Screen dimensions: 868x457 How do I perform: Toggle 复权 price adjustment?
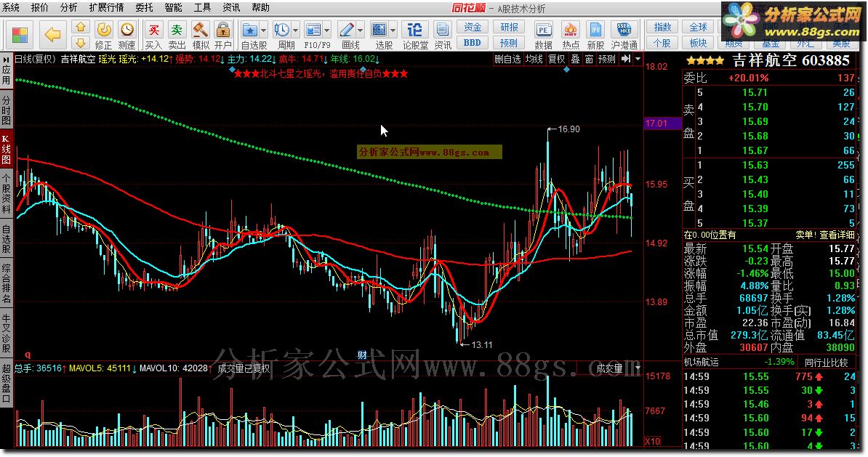point(556,59)
